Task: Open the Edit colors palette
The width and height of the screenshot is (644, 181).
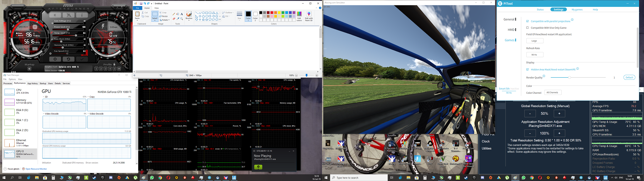Action: pos(299,16)
